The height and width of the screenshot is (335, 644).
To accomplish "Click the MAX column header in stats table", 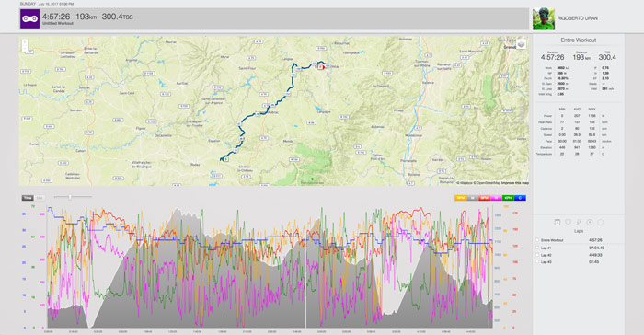I will (592, 110).
